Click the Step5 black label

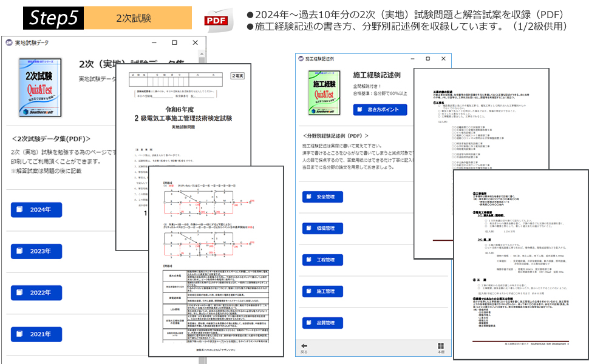coord(53,18)
